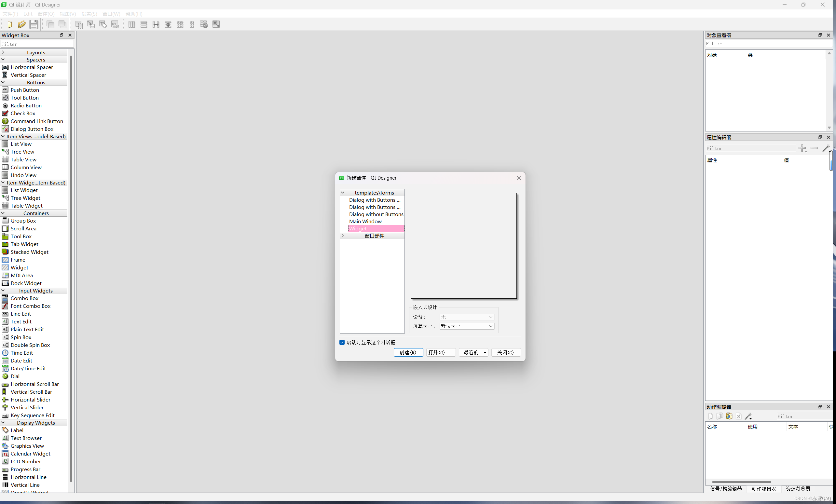Float the 对象查看器 dock panel
Screen dimensions: 836x504
coord(820,35)
